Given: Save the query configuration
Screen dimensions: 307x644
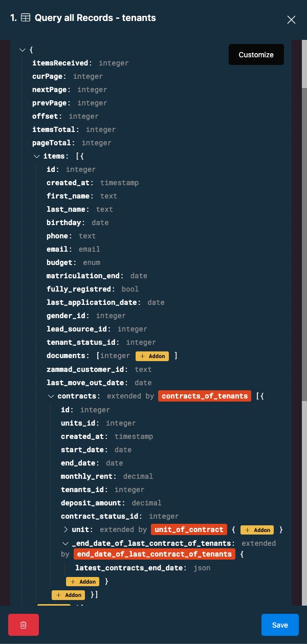Looking at the screenshot, I should click(x=280, y=625).
